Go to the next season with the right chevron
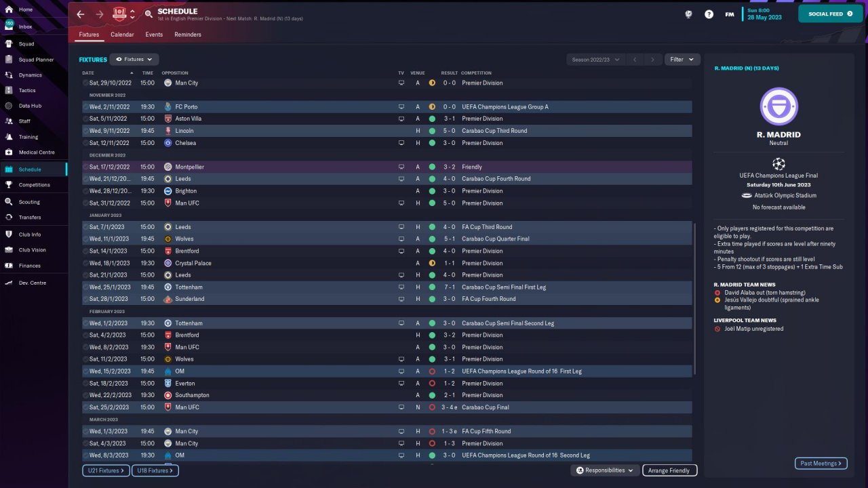The height and width of the screenshot is (488, 868). [x=653, y=60]
